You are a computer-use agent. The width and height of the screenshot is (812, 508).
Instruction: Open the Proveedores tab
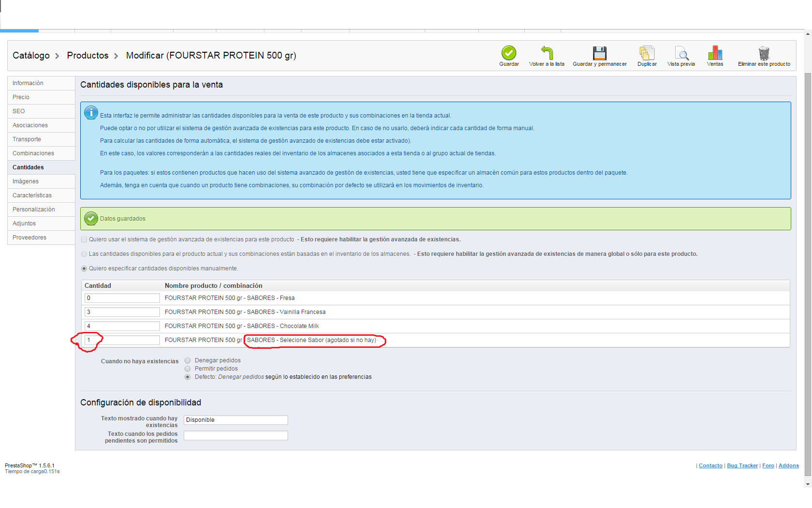(x=41, y=238)
